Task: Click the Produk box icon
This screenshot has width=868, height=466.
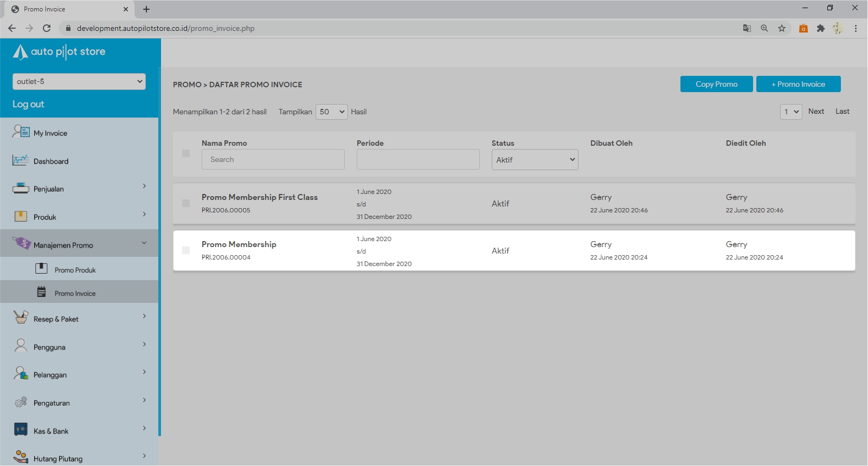Action: pos(21,216)
